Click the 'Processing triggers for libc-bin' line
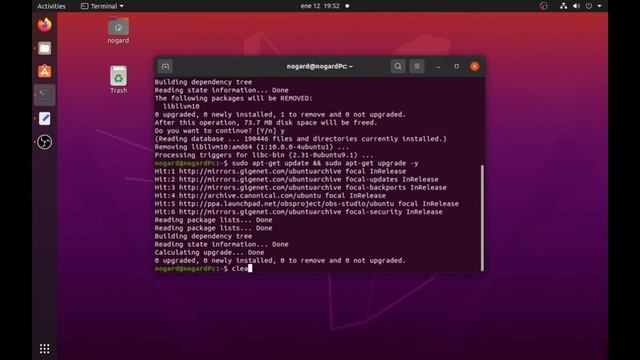 coord(264,155)
